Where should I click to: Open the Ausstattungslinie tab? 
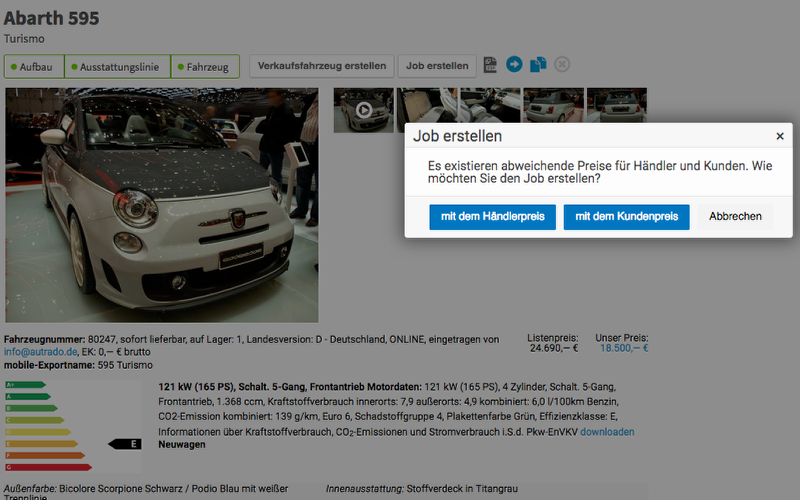[118, 67]
